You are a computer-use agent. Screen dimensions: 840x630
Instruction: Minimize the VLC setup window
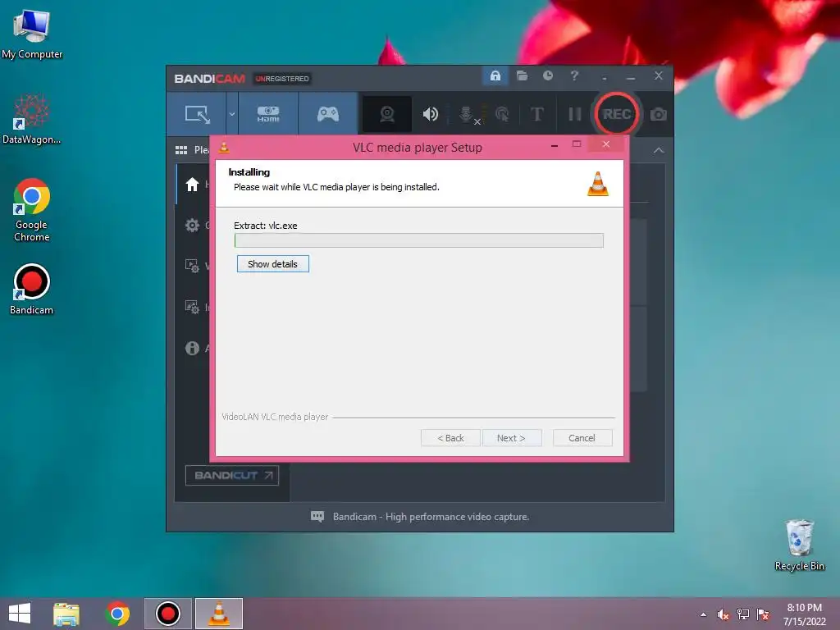pos(555,144)
